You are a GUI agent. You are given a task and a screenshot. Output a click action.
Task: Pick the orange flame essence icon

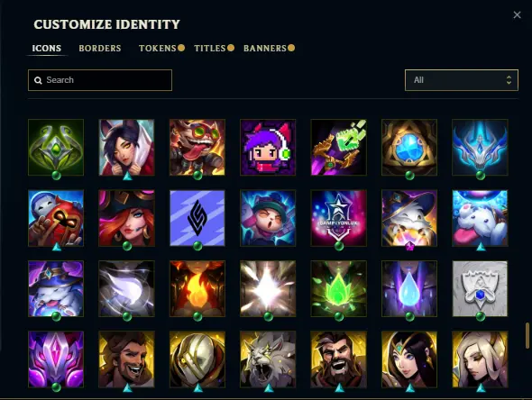(x=197, y=288)
